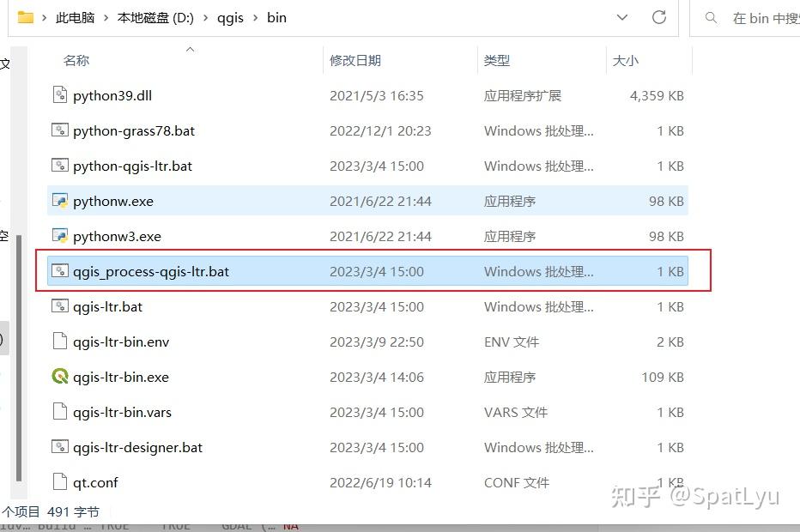
Task: Click the QGIS icon on qgis-ltr-bin.exe
Action: click(x=60, y=377)
